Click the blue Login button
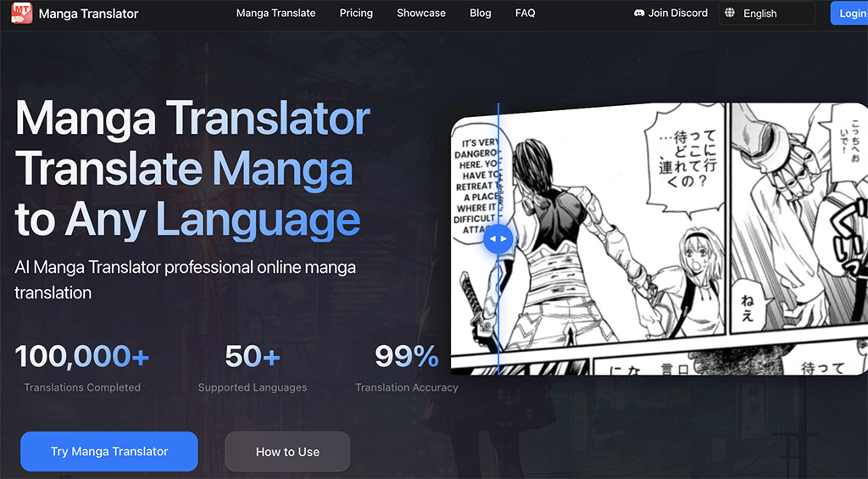 849,14
